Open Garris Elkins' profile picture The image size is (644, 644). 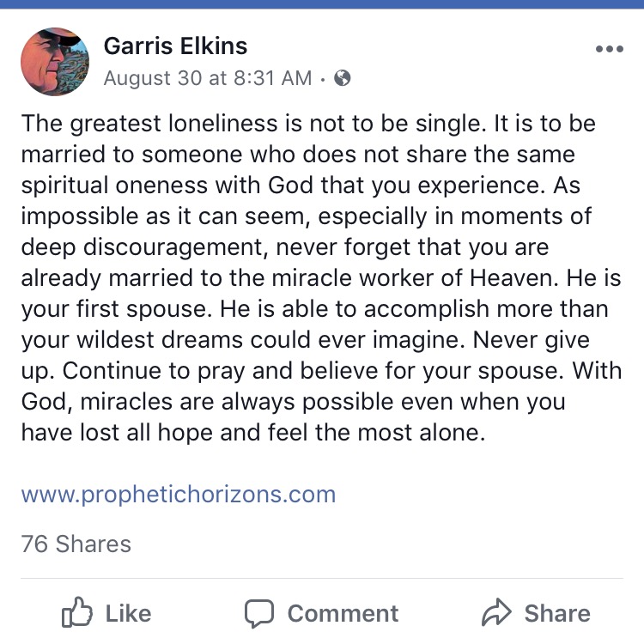pos(55,61)
